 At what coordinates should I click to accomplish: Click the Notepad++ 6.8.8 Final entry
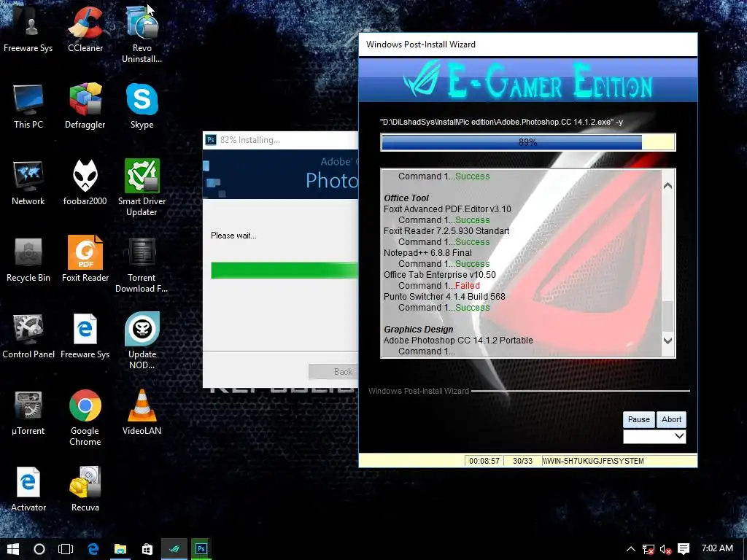pyautogui.click(x=427, y=253)
